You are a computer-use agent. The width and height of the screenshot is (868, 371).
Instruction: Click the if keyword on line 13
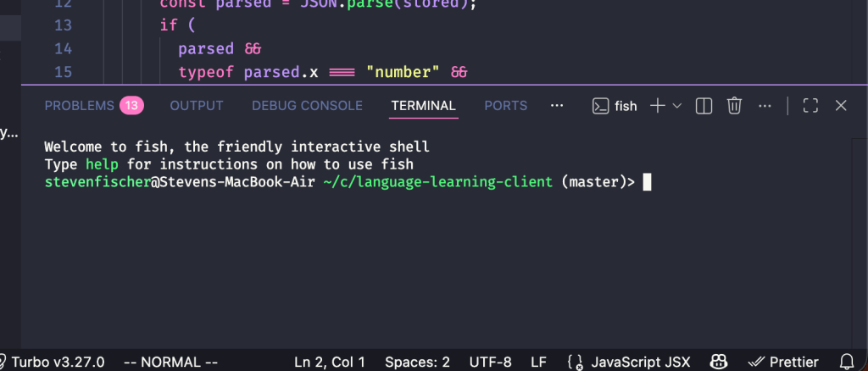coord(169,25)
